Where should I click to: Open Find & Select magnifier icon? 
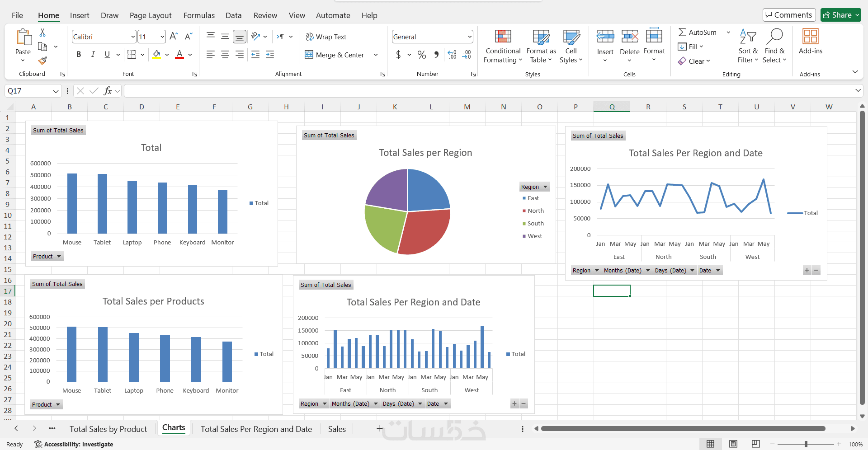coord(774,36)
